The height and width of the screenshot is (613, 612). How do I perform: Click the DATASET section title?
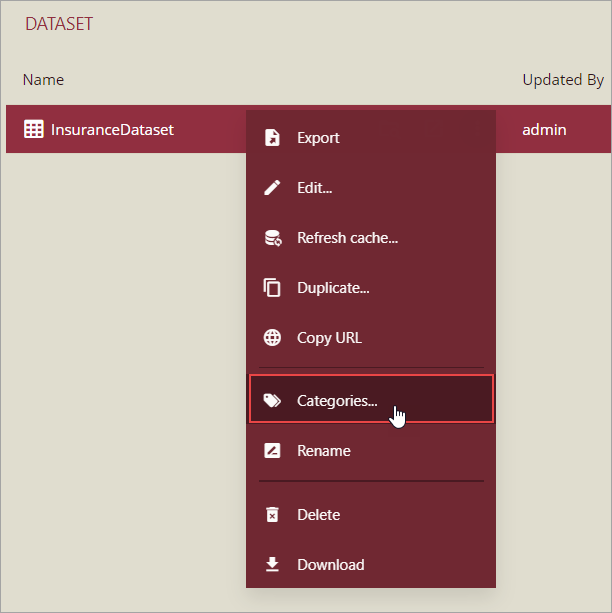click(59, 24)
